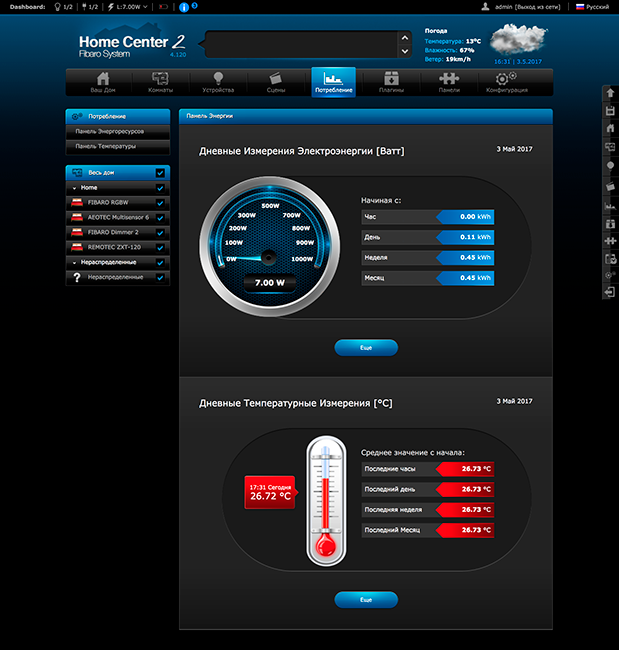Open the Комнаты tab
619x650 pixels.
[160, 82]
